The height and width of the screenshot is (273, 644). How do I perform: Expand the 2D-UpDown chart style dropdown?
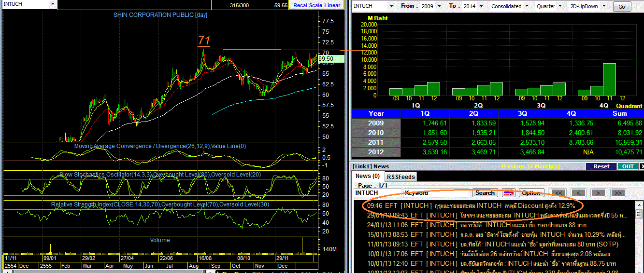[x=603, y=6]
